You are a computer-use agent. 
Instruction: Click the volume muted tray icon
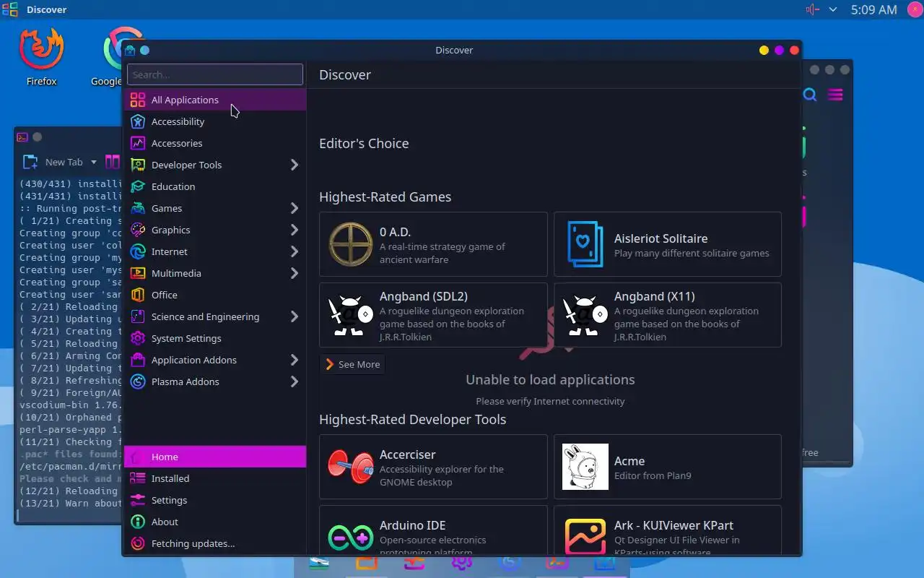coord(812,9)
